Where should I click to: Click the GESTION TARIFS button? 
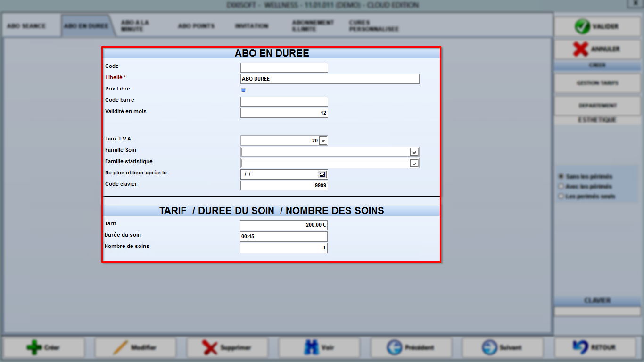(597, 83)
